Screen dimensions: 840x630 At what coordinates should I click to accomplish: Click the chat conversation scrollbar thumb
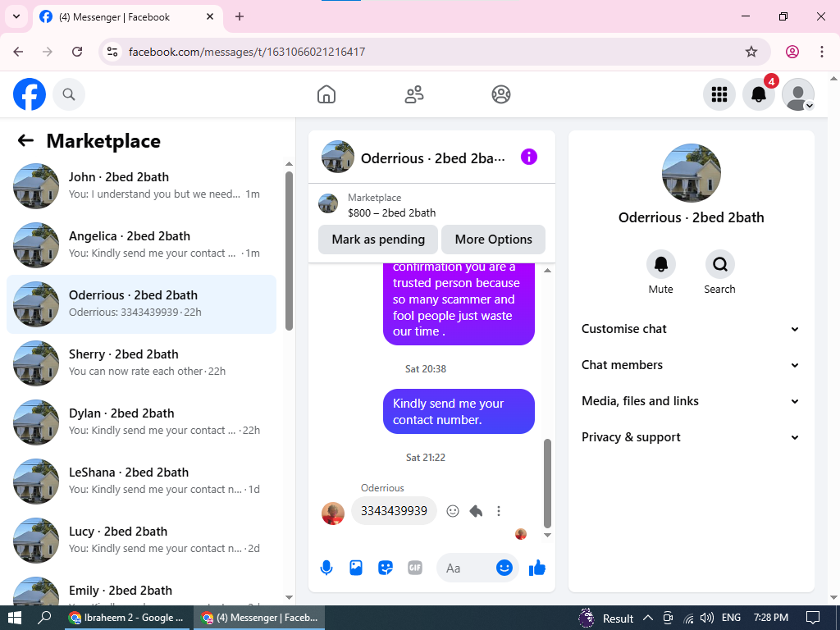547,484
